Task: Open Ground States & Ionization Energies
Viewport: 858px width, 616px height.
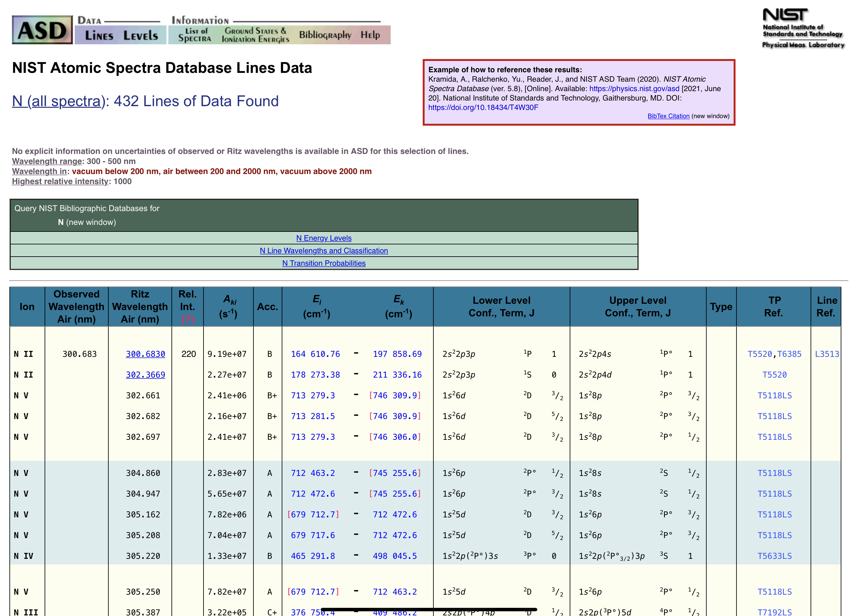Action: pyautogui.click(x=255, y=35)
